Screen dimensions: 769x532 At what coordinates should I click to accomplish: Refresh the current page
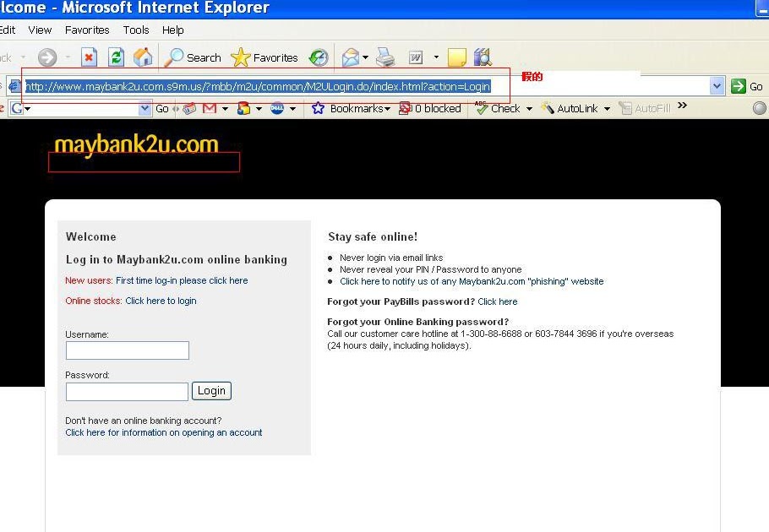tap(117, 57)
